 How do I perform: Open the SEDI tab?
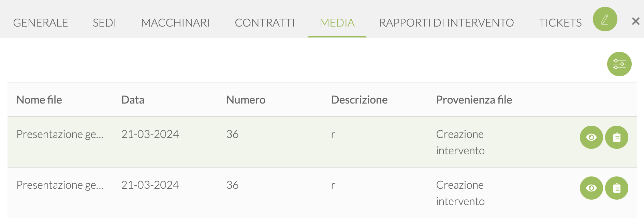pos(104,23)
